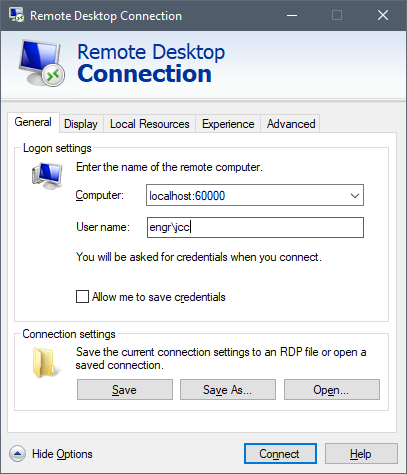This screenshot has height=474, width=407.
Task: Click the disabled maximize window icon
Action: click(x=337, y=15)
